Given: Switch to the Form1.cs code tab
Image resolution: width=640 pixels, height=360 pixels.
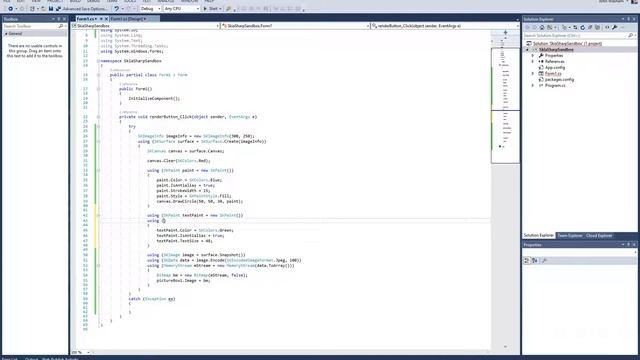Looking at the screenshot, I should [86, 19].
